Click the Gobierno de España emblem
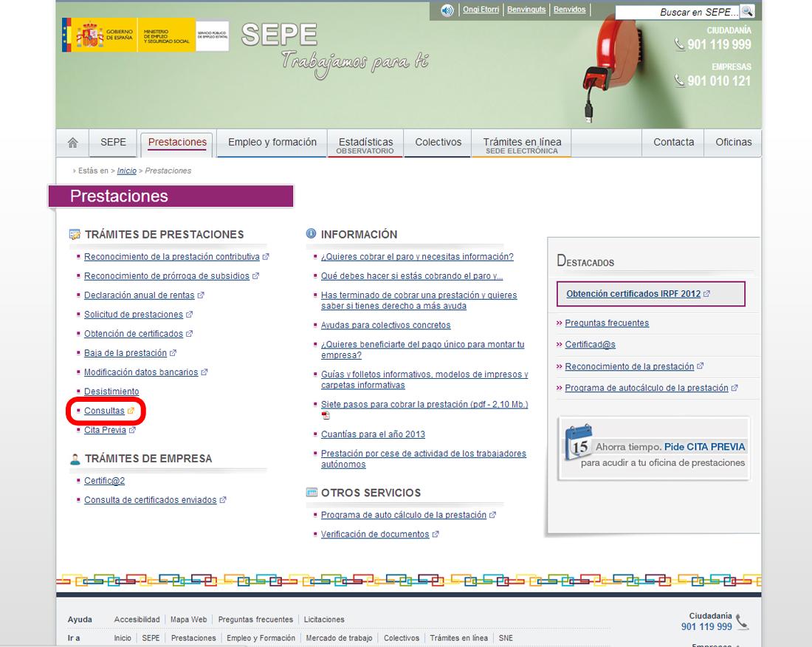 point(89,35)
